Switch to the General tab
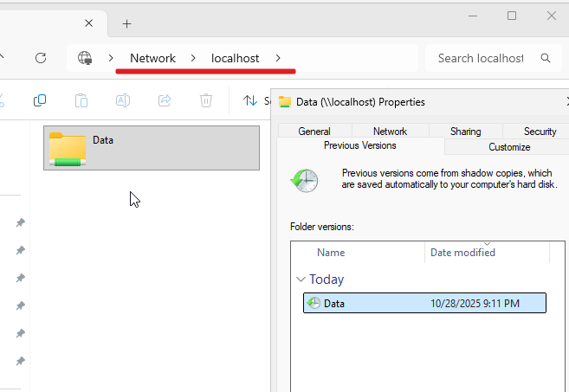569x392 pixels. pos(314,132)
